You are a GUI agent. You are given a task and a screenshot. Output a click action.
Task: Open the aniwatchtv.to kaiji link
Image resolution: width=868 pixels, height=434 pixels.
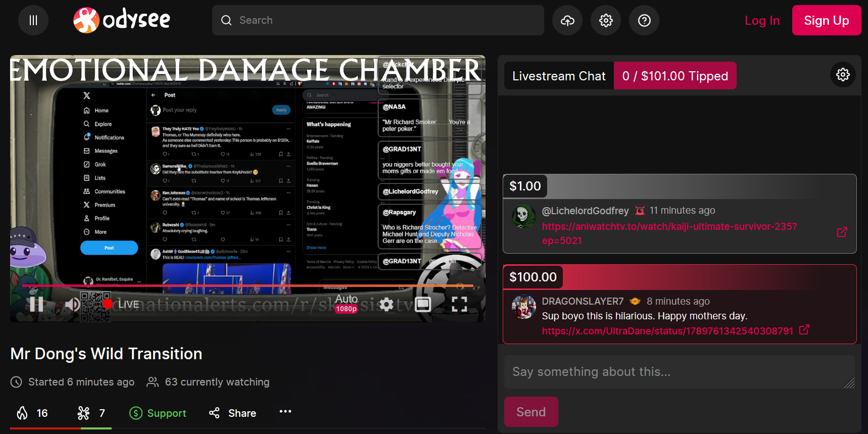coord(669,233)
